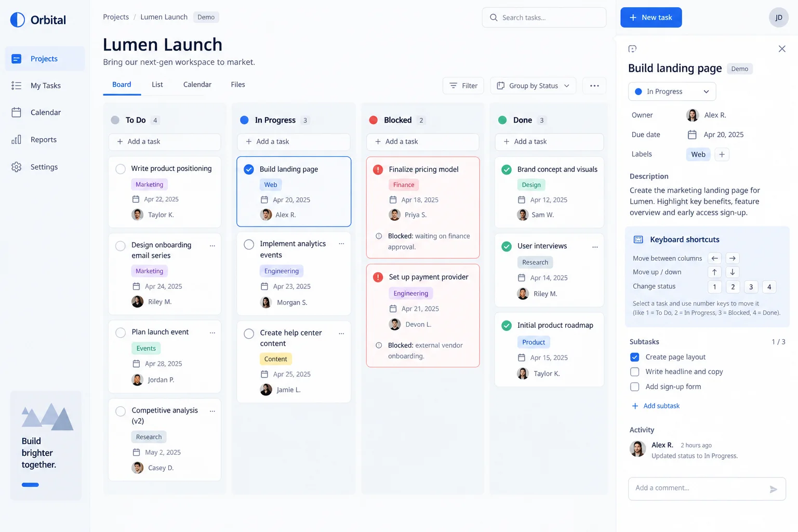
Task: Open the Filter button
Action: 463,86
